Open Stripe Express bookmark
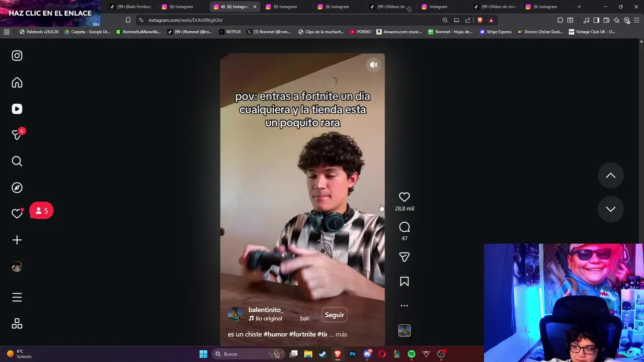This screenshot has height=362, width=644. click(496, 32)
